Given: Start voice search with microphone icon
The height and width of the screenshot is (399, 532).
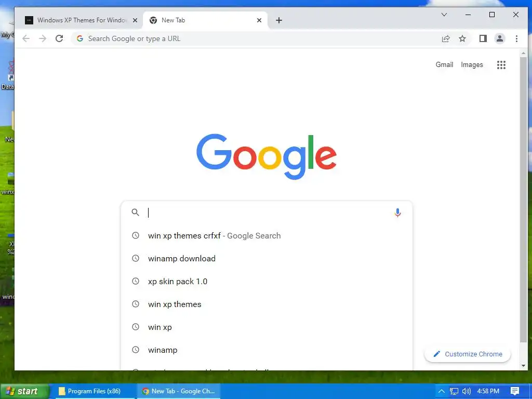Looking at the screenshot, I should pyautogui.click(x=397, y=212).
